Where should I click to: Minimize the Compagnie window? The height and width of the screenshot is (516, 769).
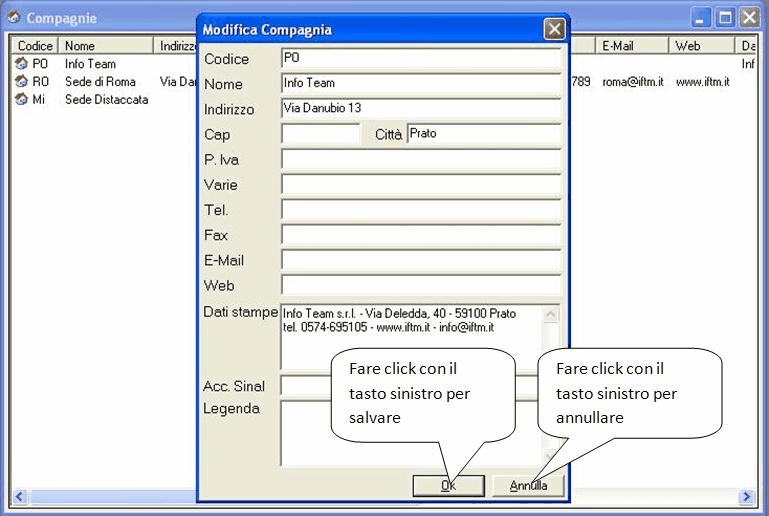click(700, 18)
